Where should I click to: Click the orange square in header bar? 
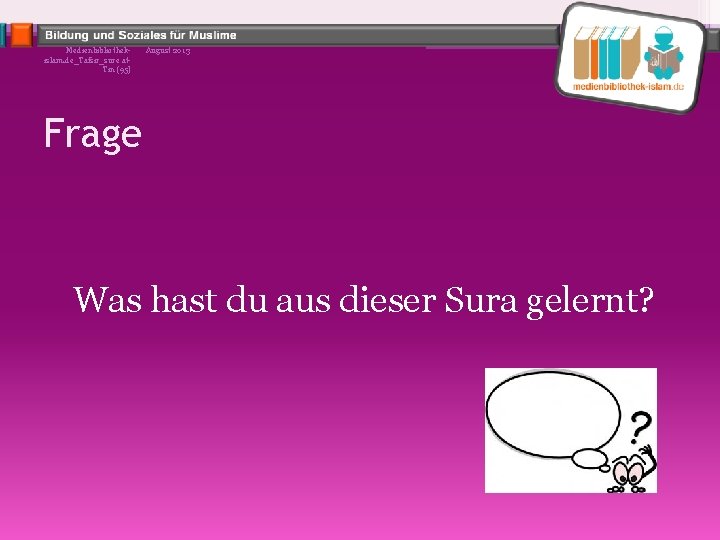21,35
